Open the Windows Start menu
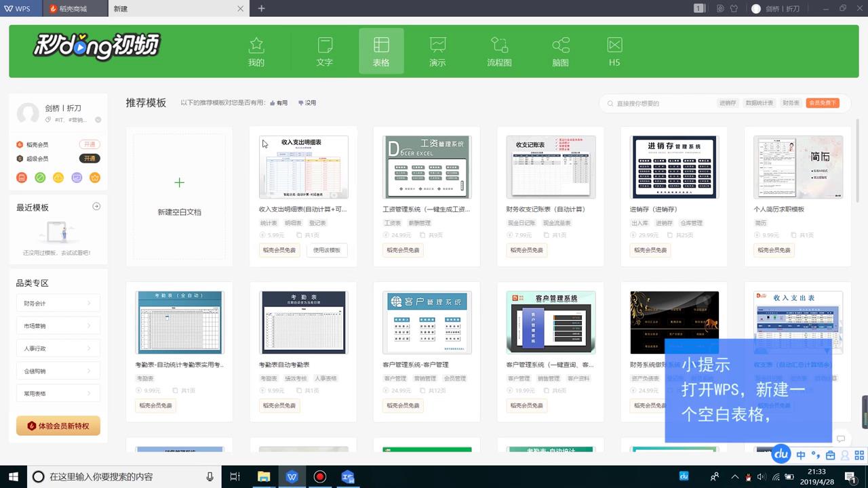 pyautogui.click(x=13, y=476)
